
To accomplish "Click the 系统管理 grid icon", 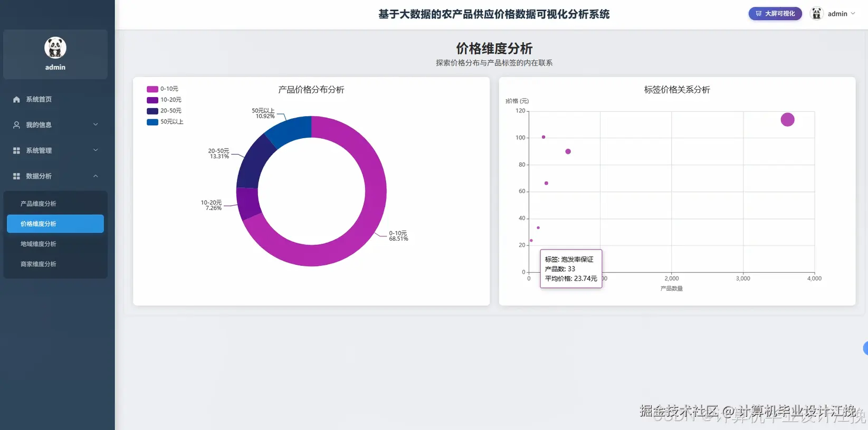I will pos(16,150).
